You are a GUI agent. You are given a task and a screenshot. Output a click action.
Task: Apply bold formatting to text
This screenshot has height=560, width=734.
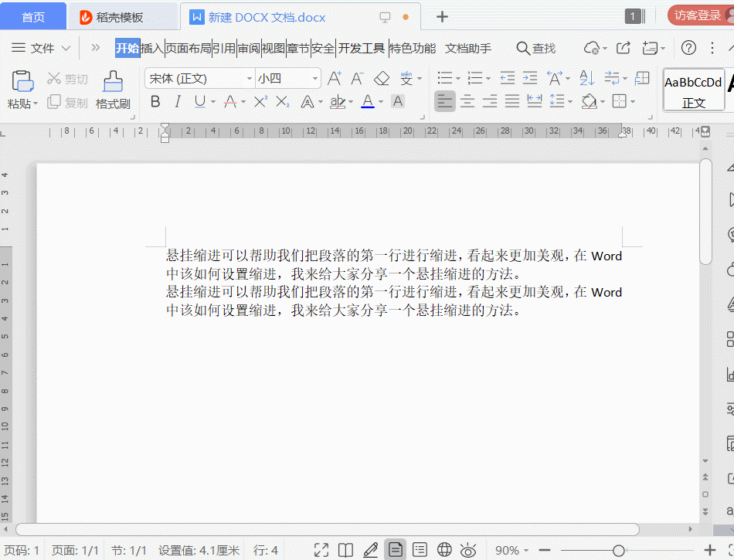(x=155, y=101)
